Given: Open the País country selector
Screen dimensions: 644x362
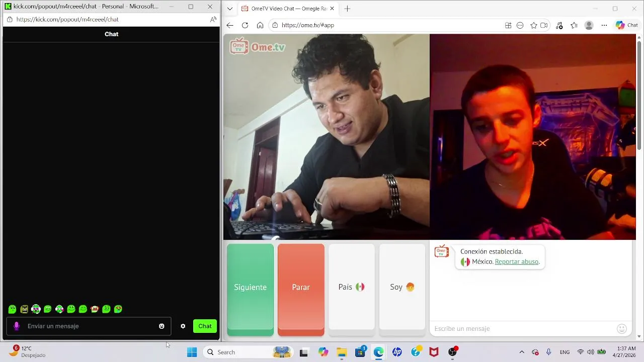Looking at the screenshot, I should tap(352, 290).
